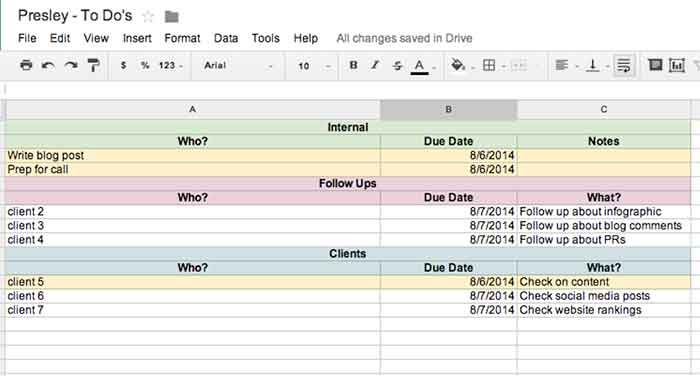
Task: Select the column B header
Action: tap(449, 109)
